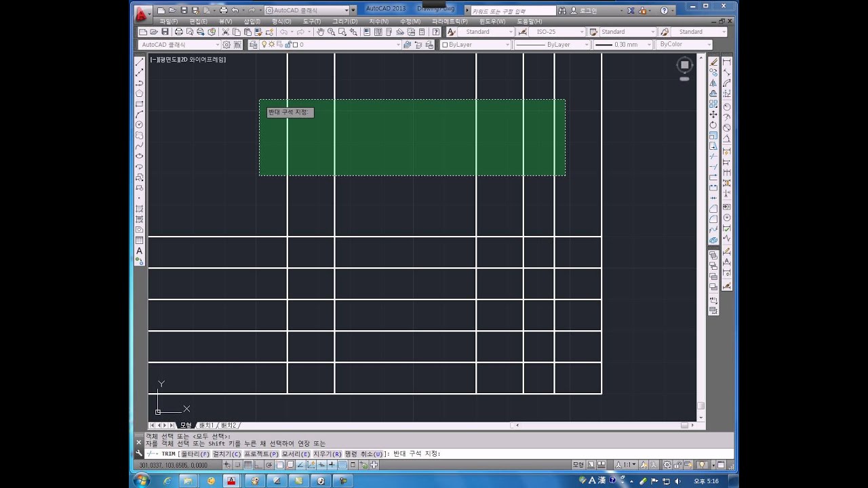This screenshot has height=488, width=868.
Task: Select the Line tool in the draw toolbar
Action: (x=140, y=62)
